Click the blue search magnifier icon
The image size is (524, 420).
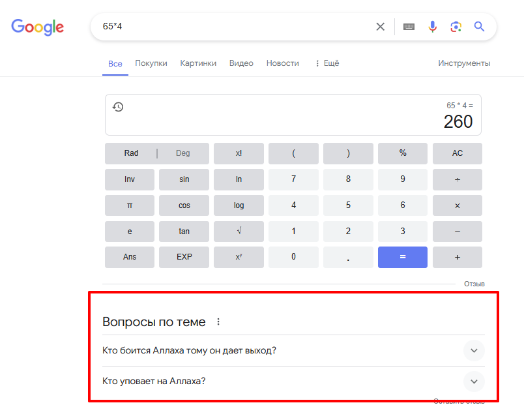479,27
